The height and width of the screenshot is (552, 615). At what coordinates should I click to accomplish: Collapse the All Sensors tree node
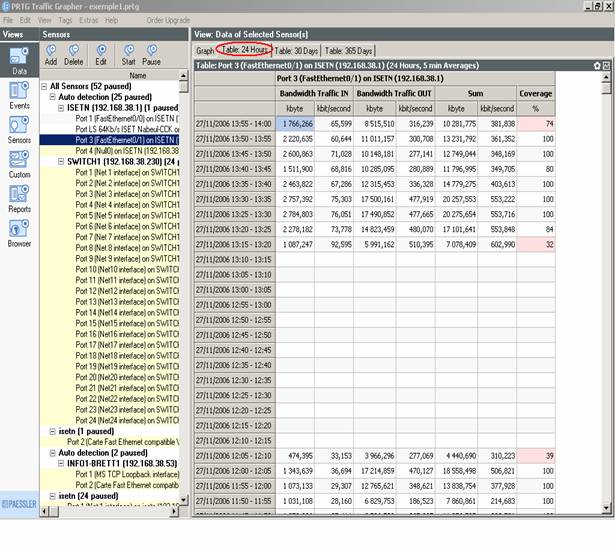pyautogui.click(x=45, y=87)
